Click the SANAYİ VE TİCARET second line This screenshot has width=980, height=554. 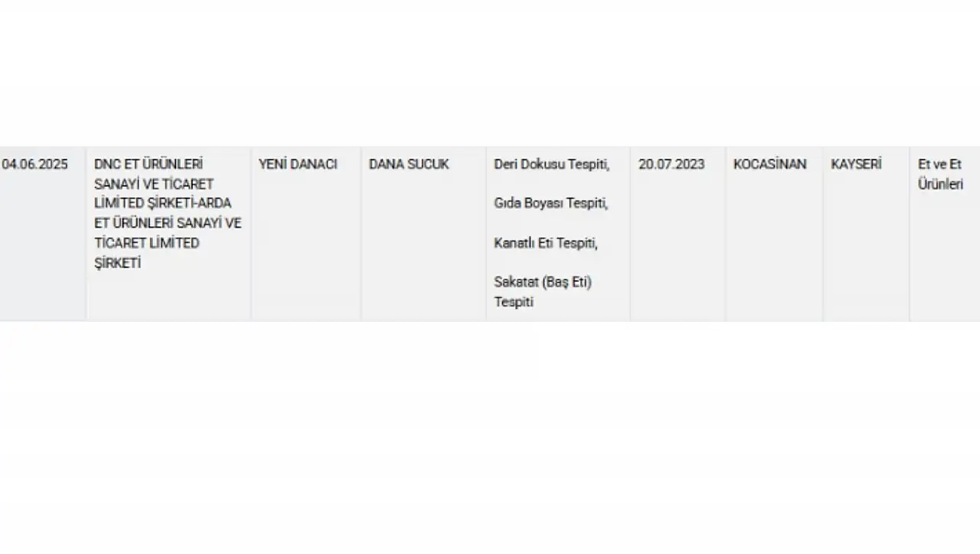(x=154, y=184)
